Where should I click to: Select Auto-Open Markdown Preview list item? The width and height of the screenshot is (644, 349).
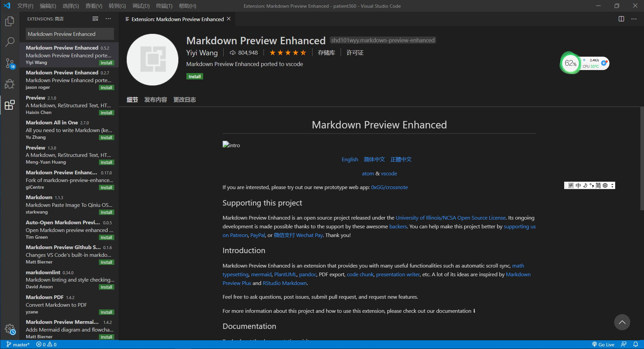[69, 230]
